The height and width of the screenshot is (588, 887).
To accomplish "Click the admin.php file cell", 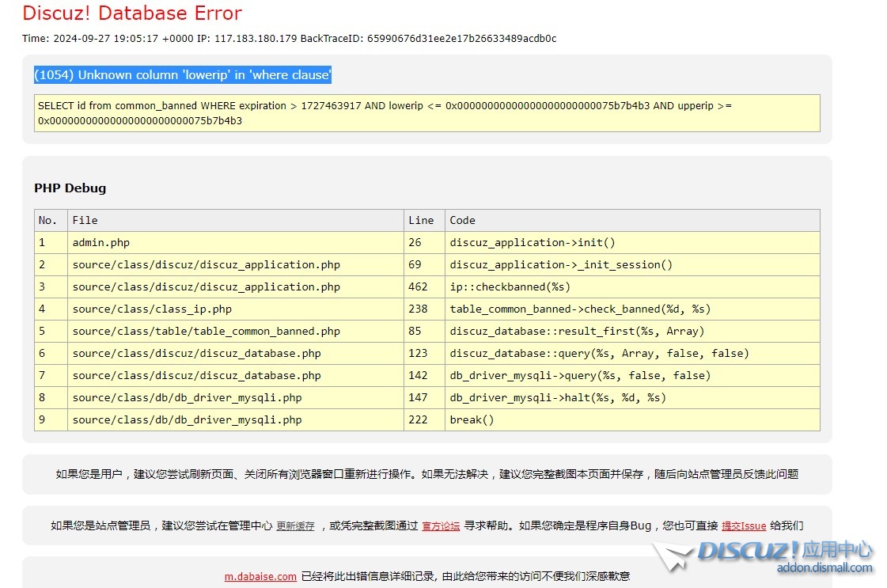I will click(x=236, y=242).
